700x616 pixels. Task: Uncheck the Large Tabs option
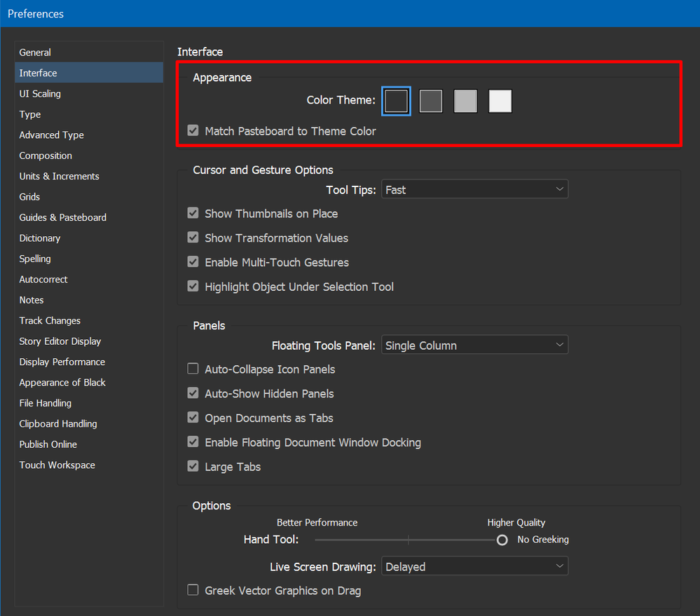coord(193,466)
